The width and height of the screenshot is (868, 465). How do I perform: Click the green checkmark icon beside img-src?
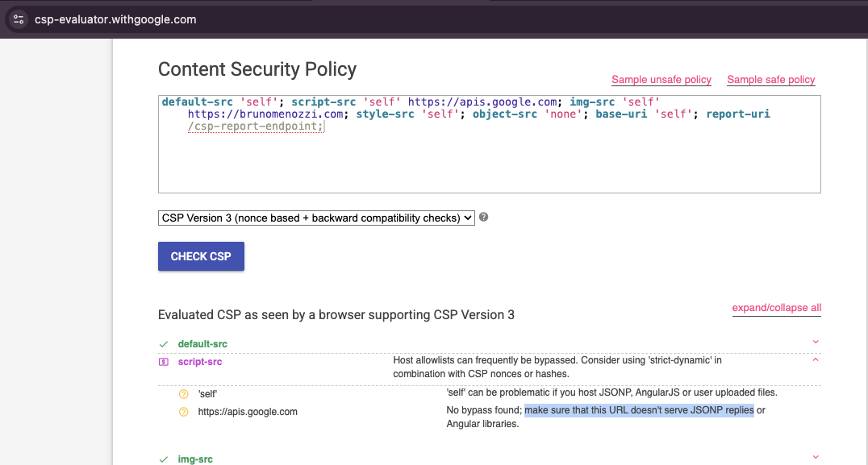pos(164,459)
